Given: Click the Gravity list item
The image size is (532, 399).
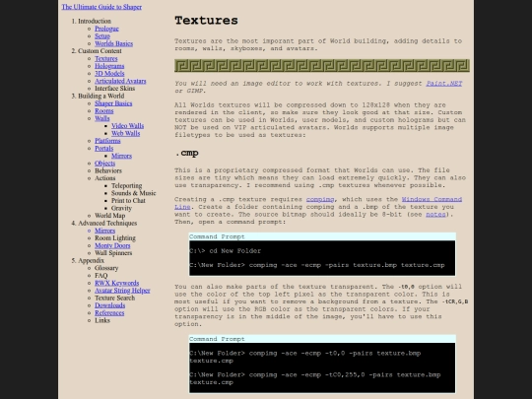Looking at the screenshot, I should pyautogui.click(x=121, y=208).
